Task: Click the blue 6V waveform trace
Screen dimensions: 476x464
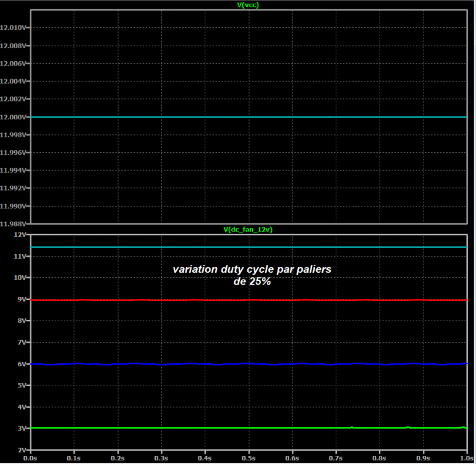Action: (249, 364)
